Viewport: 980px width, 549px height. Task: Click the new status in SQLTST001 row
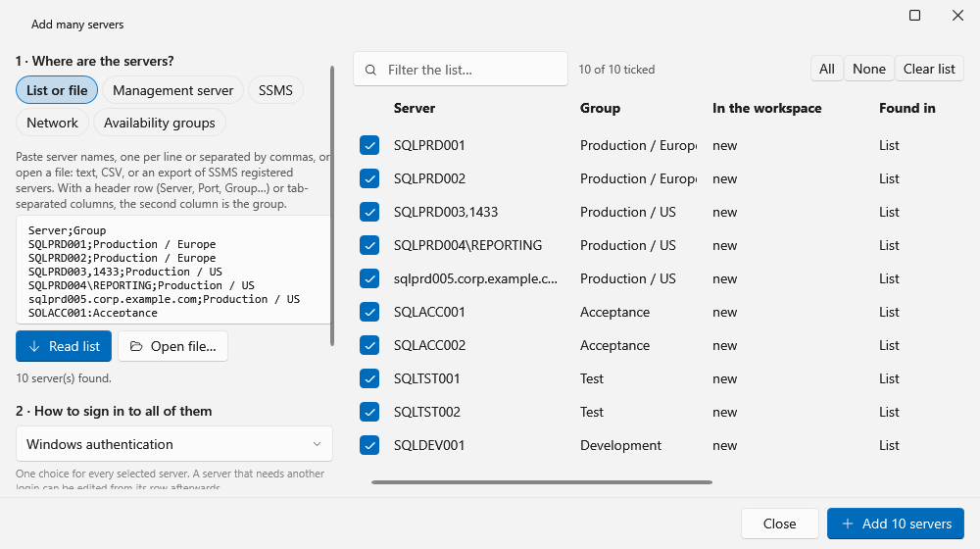point(725,379)
